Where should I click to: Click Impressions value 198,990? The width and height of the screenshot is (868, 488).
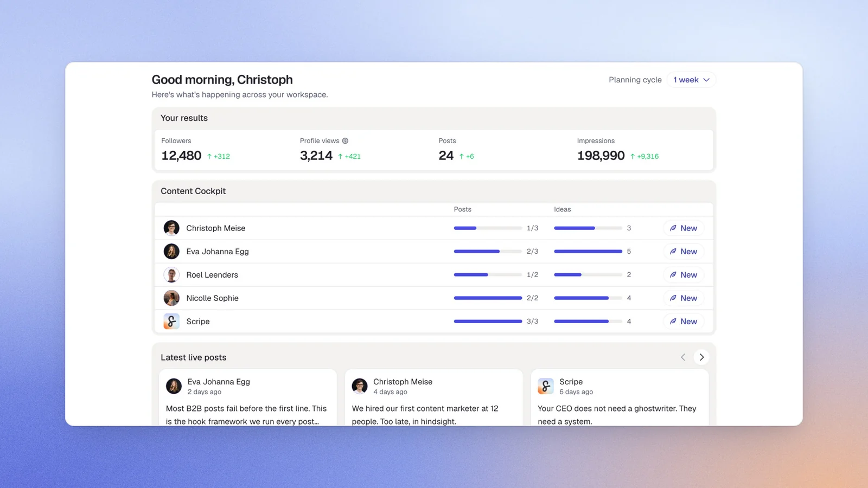601,156
